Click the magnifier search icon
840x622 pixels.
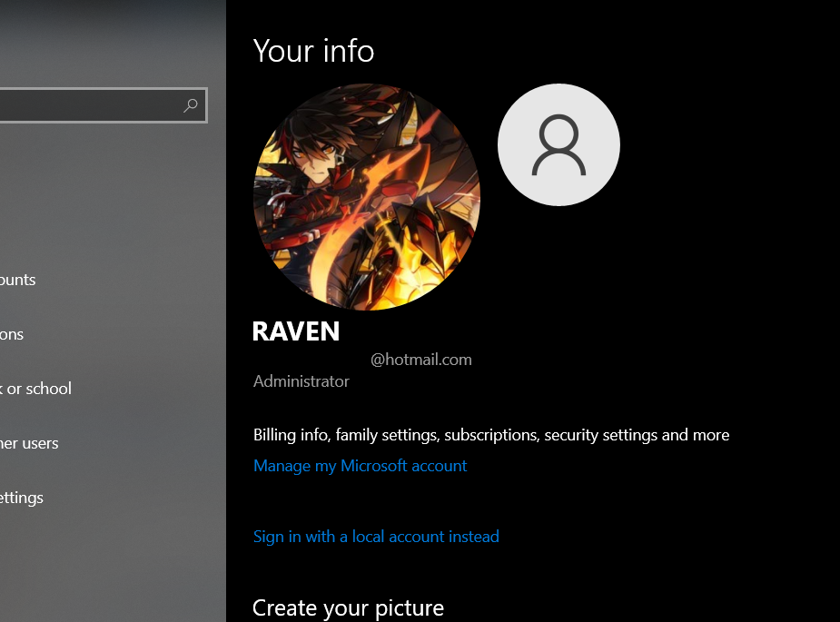tap(190, 105)
